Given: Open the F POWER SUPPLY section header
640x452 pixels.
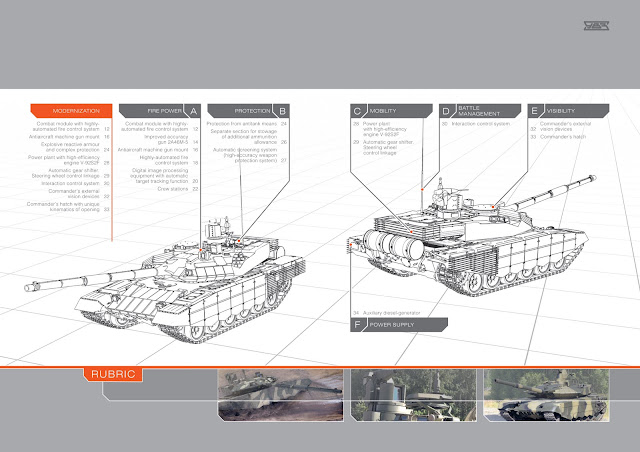Looking at the screenshot, I should [399, 325].
